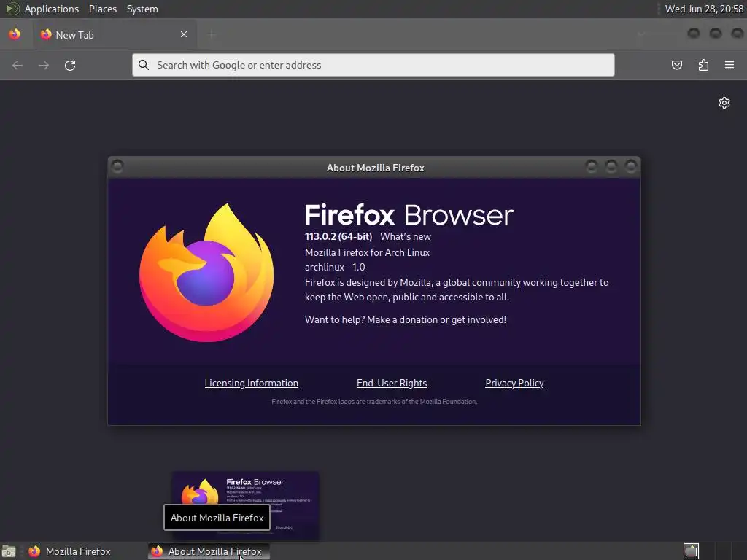
Task: Click the search magnifier icon in address bar
Action: (x=144, y=65)
